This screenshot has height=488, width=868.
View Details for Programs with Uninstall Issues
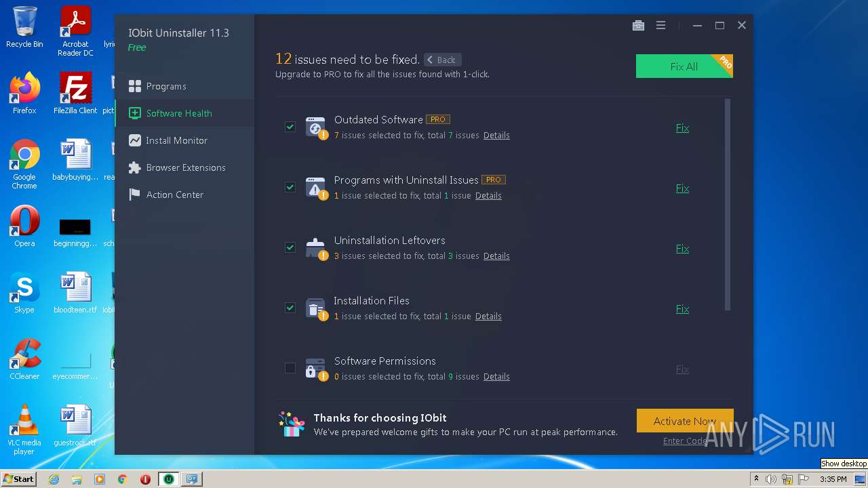488,196
